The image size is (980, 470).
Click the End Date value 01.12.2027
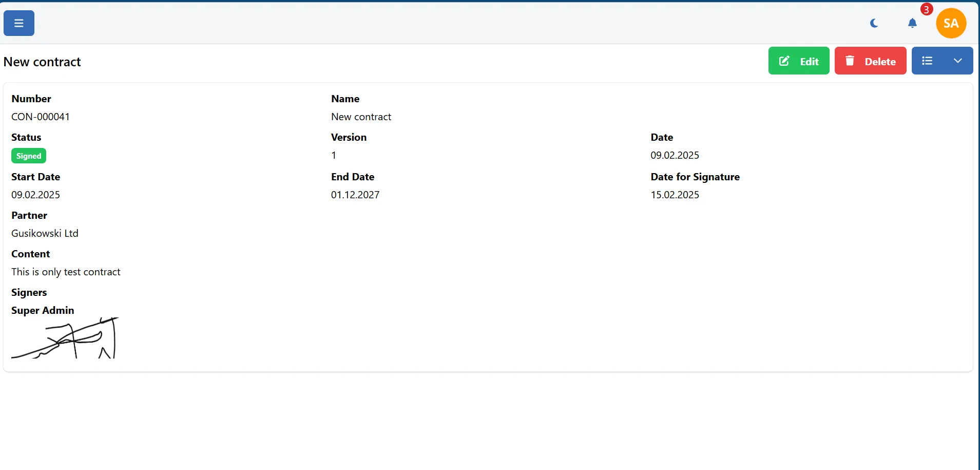(355, 195)
